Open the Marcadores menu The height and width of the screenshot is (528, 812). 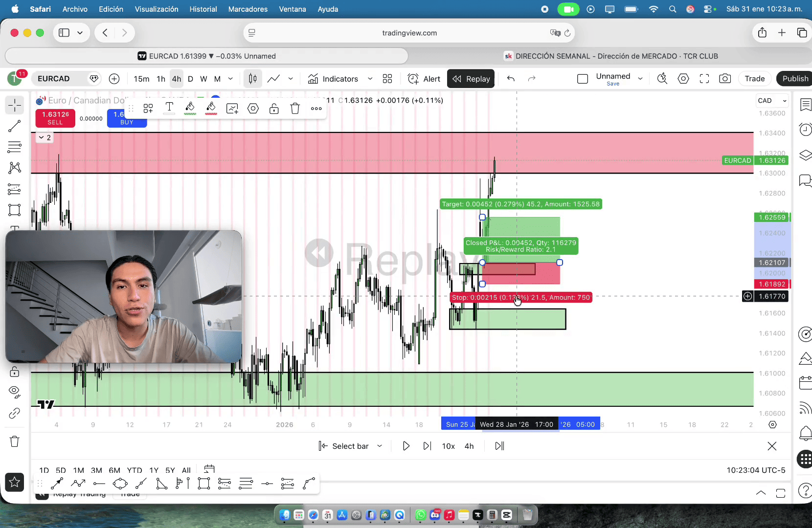[248, 9]
